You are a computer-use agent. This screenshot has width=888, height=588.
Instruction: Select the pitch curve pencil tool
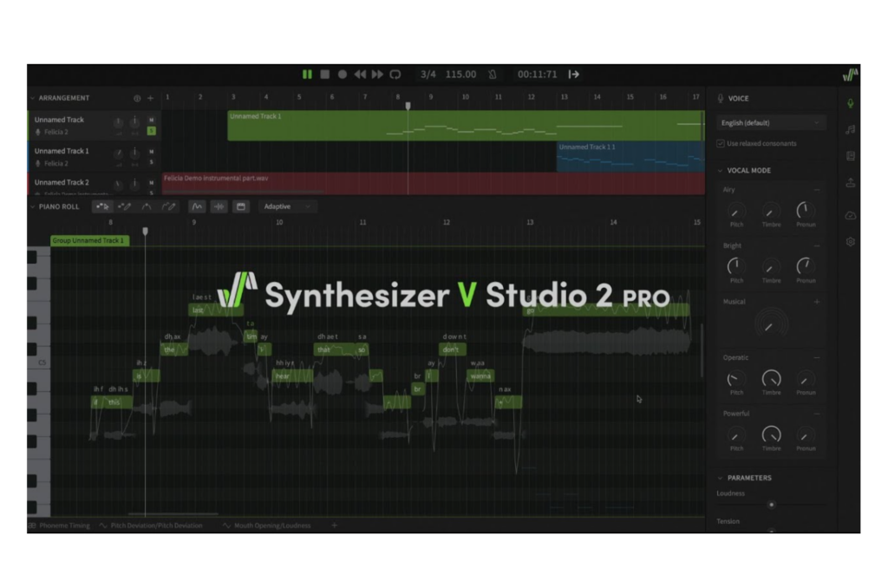(x=169, y=206)
